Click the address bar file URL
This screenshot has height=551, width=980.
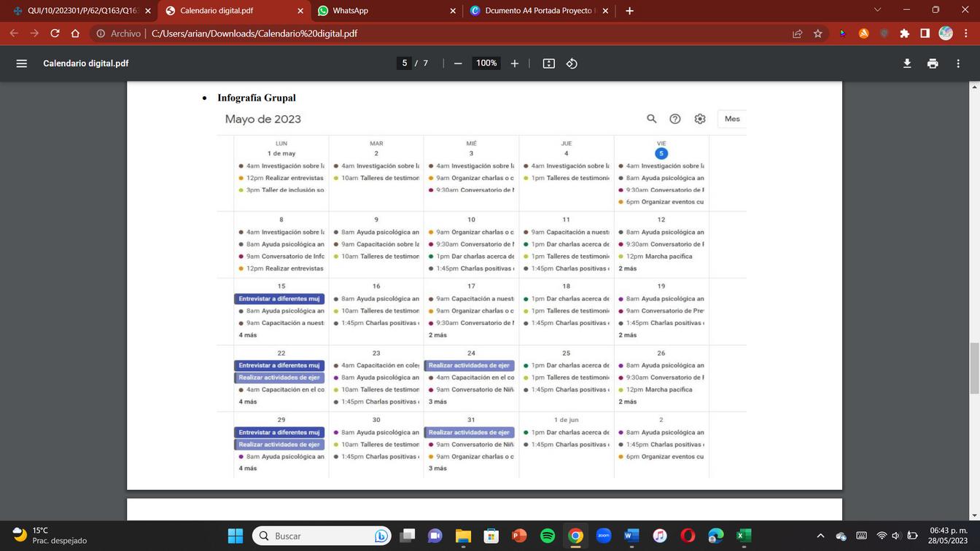pos(254,34)
